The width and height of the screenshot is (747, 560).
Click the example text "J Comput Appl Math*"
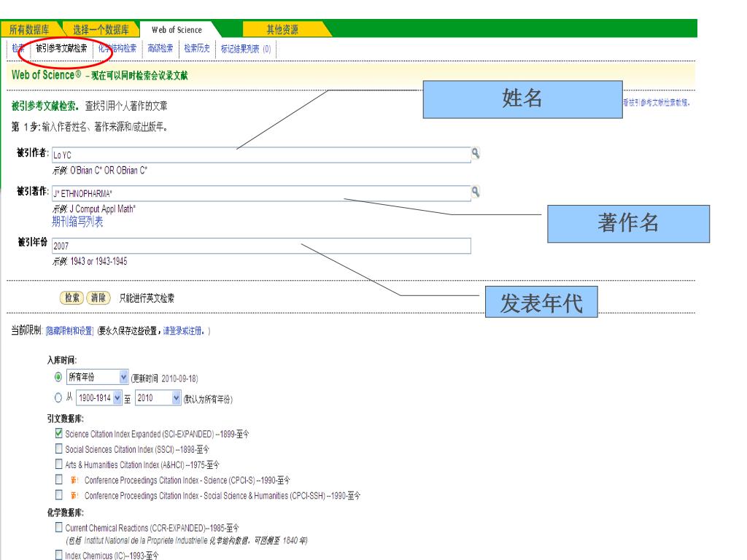click(102, 209)
